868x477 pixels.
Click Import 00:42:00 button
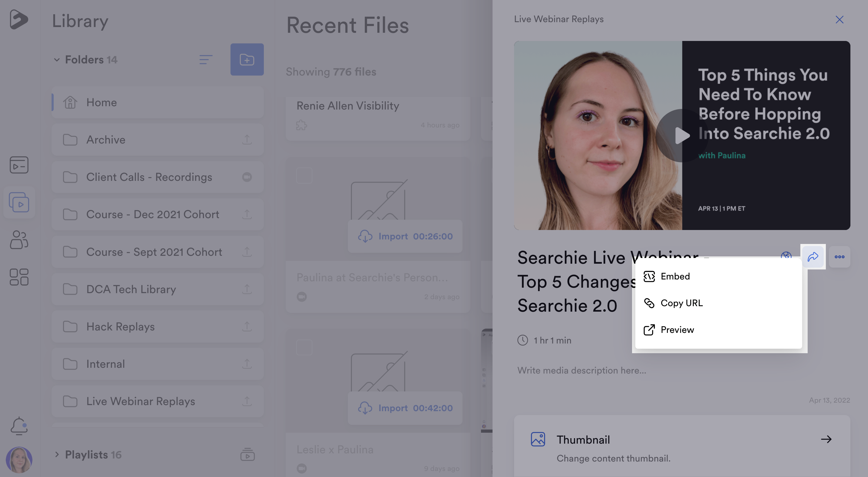(405, 408)
